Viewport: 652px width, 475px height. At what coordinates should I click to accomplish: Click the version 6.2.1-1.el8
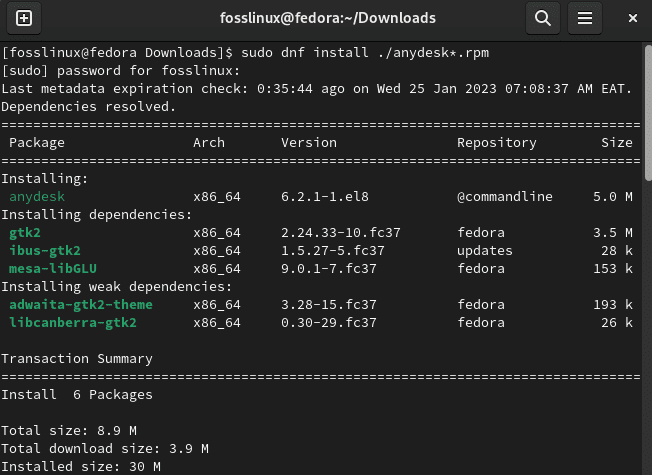coord(325,197)
